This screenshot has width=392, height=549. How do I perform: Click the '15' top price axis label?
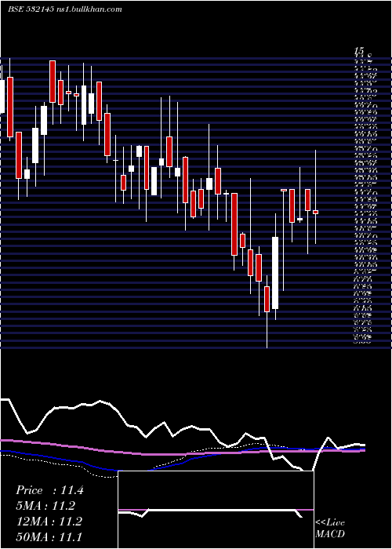[x=359, y=52]
